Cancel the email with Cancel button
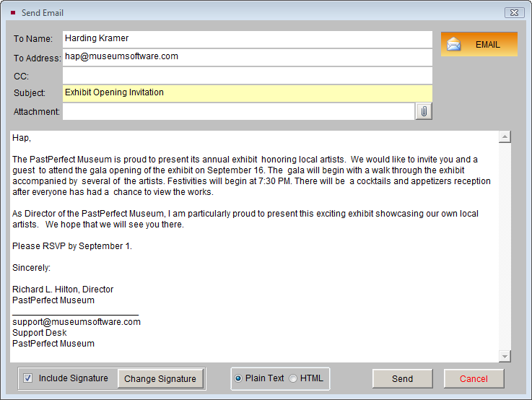532x400 pixels. (474, 379)
